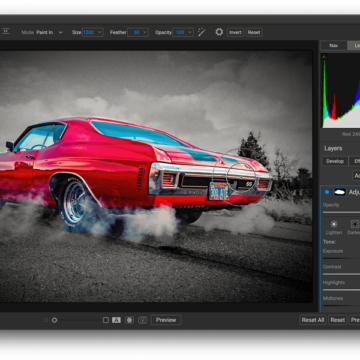Click the Opacity value field in top bar
The height and width of the screenshot is (360, 360).
(x=180, y=32)
